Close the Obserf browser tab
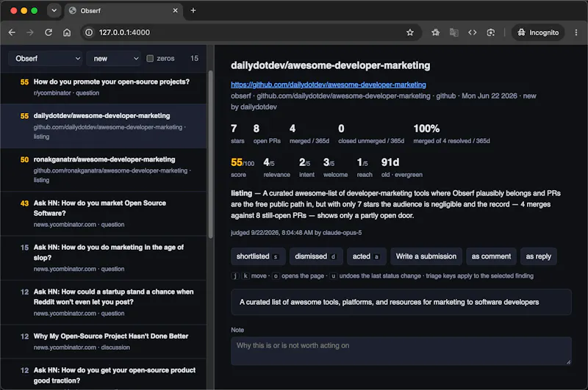588x390 pixels. coord(175,10)
